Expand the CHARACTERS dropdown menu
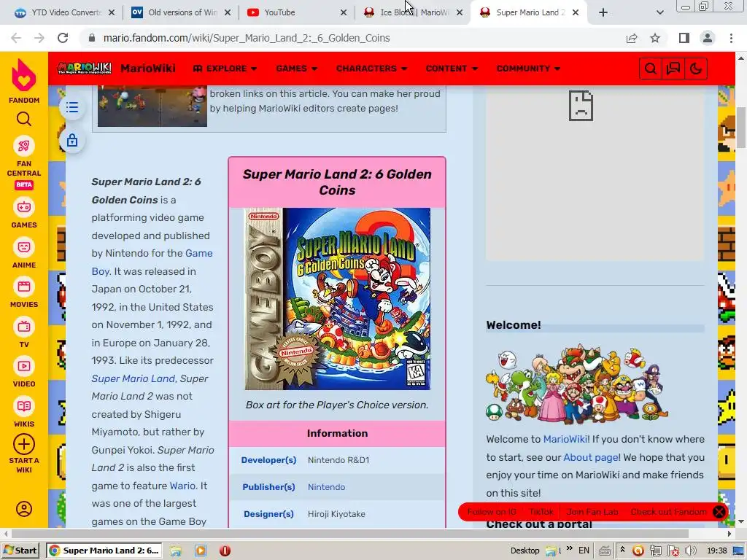The image size is (747, 560). [371, 69]
